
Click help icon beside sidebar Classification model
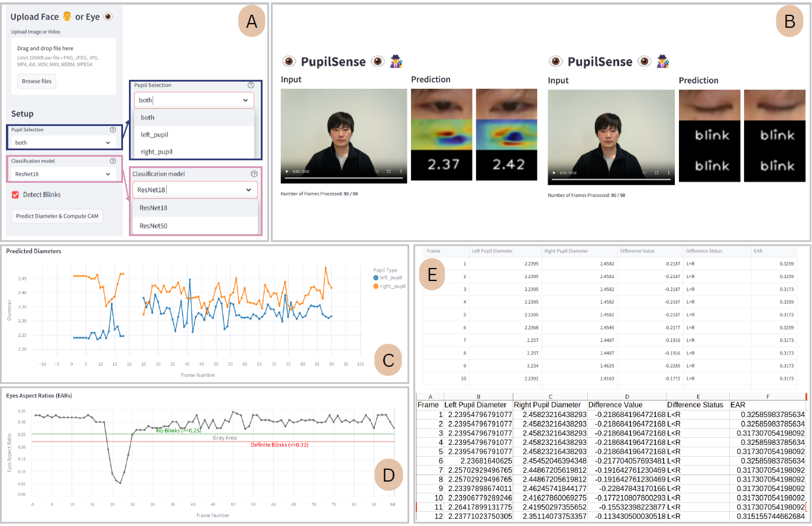click(113, 161)
